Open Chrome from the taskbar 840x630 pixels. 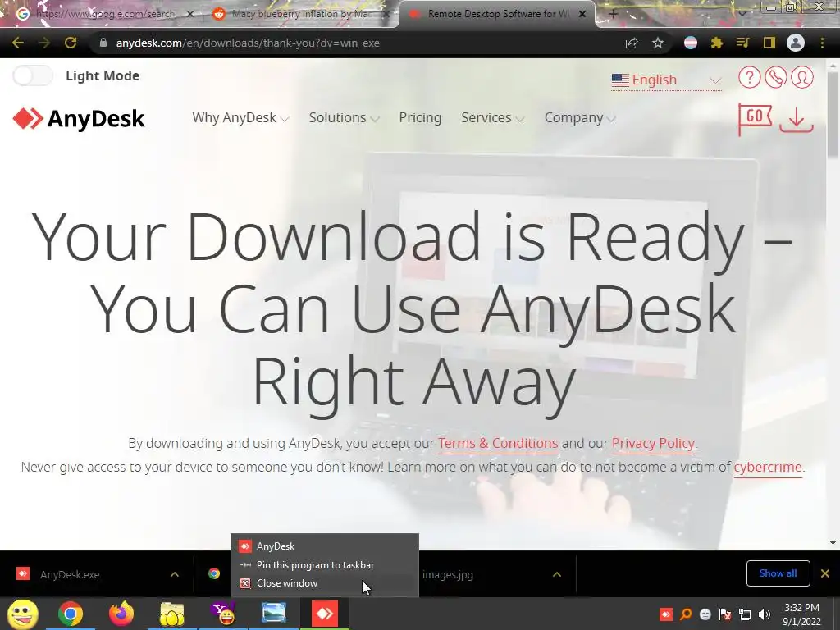click(x=71, y=614)
